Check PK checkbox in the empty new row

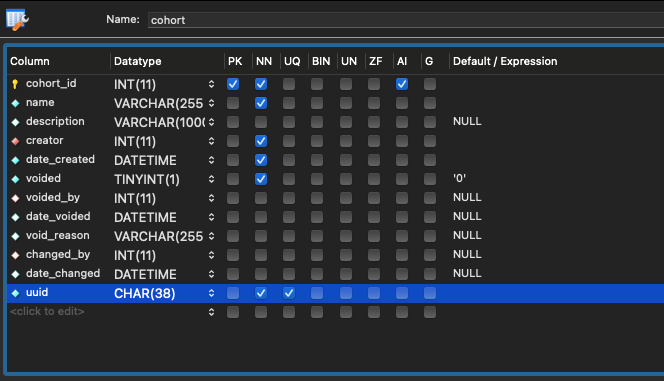[233, 312]
